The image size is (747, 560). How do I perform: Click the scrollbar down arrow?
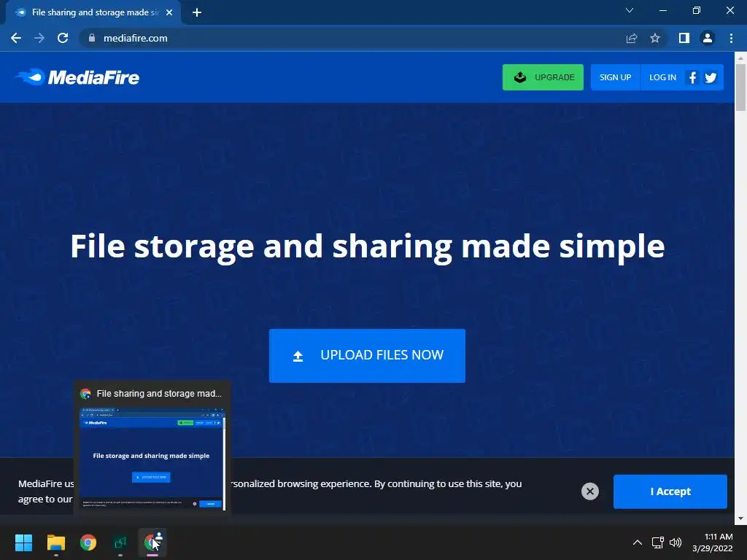(740, 518)
